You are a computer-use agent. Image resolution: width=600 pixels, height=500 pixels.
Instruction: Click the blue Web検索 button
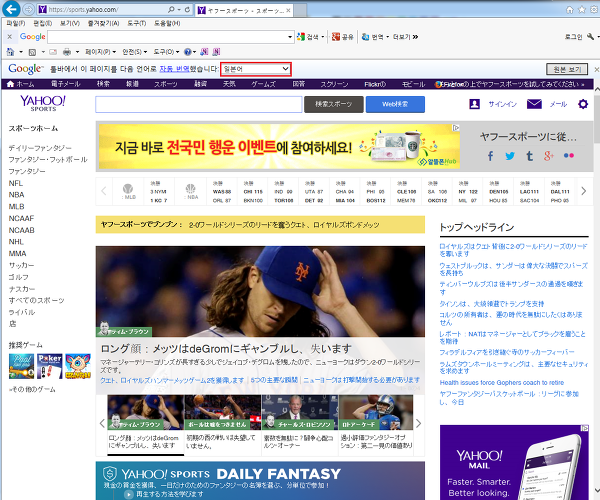tap(395, 104)
